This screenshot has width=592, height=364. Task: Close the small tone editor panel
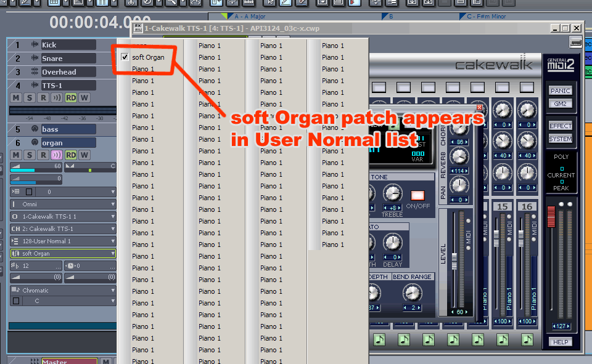click(480, 107)
